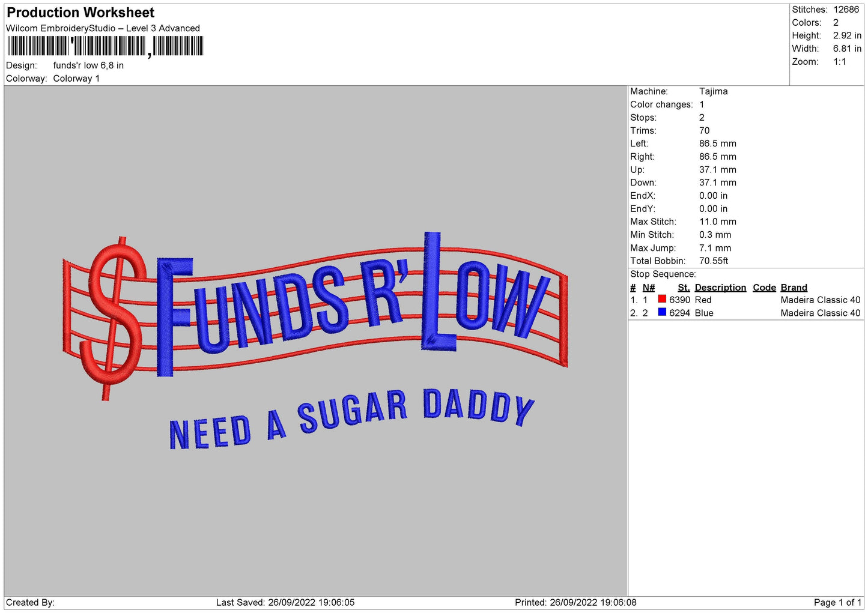Image resolution: width=868 pixels, height=613 pixels.
Task: Click the 'Page 1 of 1' indicator
Action: point(837,603)
